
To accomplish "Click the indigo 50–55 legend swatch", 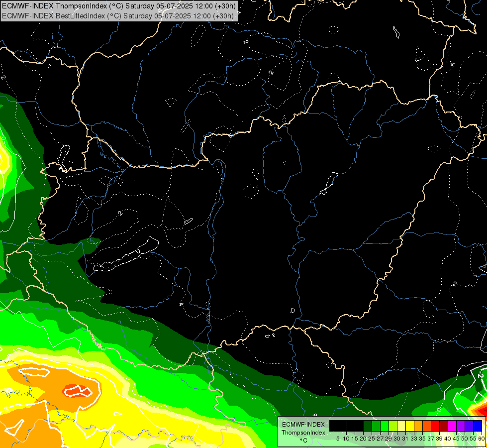I will [469, 426].
